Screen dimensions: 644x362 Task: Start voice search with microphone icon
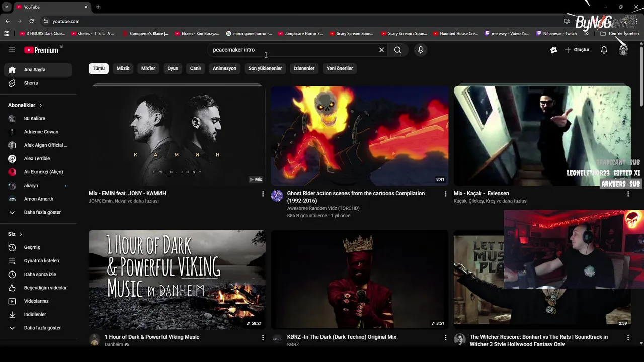tap(421, 50)
